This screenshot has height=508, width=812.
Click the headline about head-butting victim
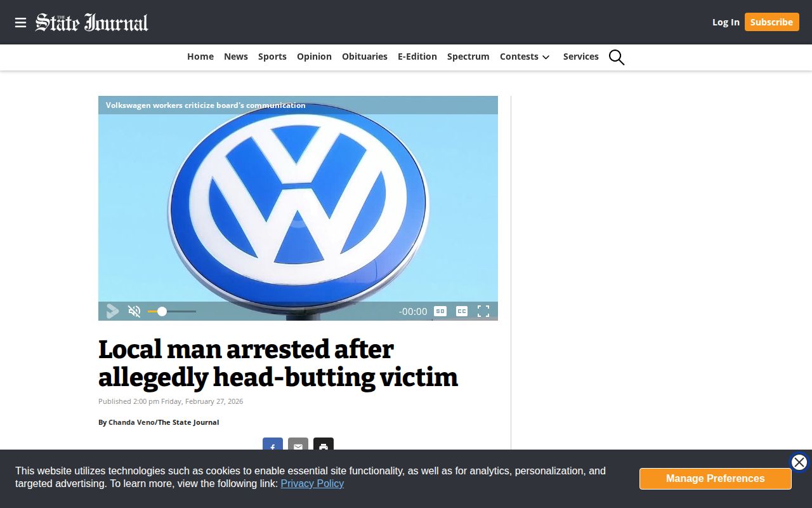pos(278,363)
